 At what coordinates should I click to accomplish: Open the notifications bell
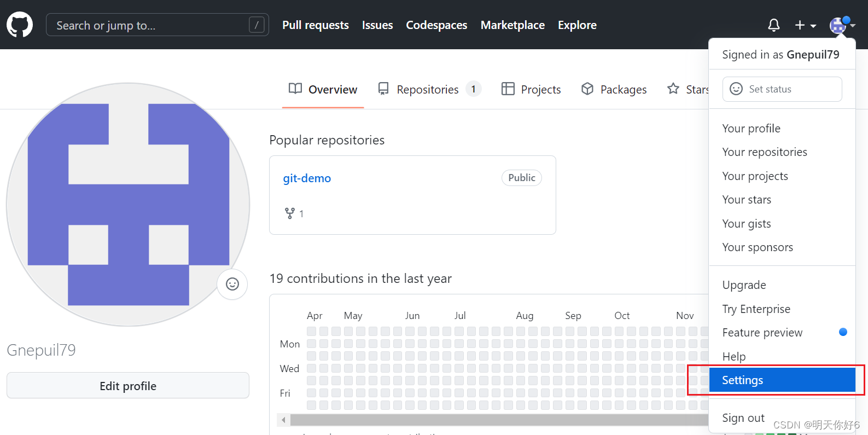coord(773,25)
